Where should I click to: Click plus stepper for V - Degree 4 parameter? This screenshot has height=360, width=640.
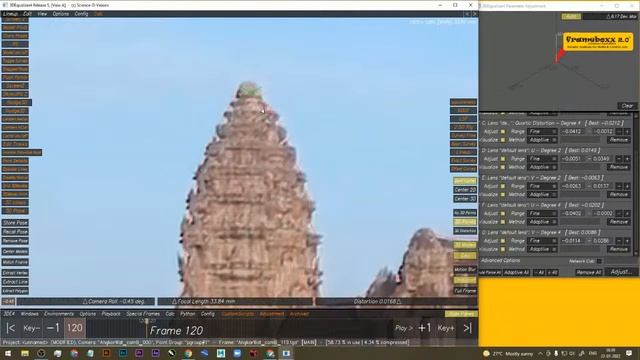coord(627,241)
